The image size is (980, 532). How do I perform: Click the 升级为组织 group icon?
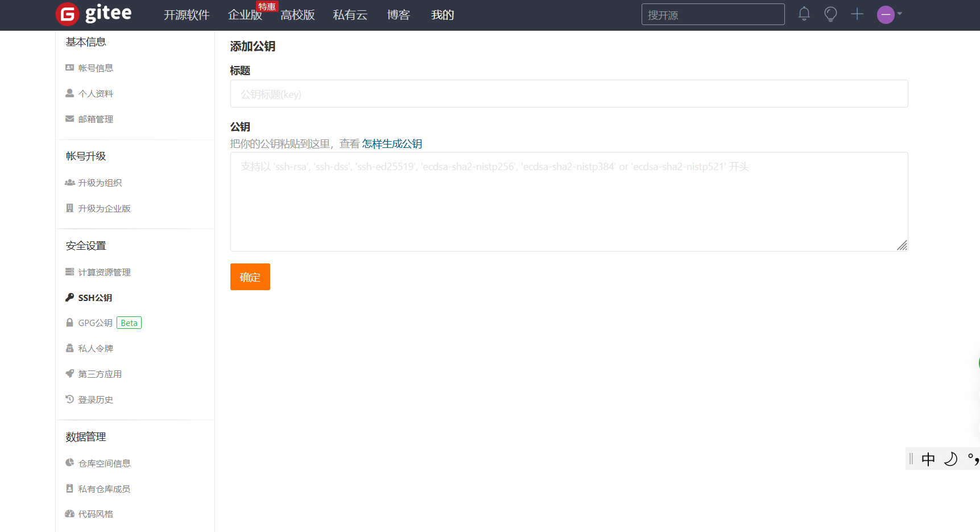(x=70, y=183)
